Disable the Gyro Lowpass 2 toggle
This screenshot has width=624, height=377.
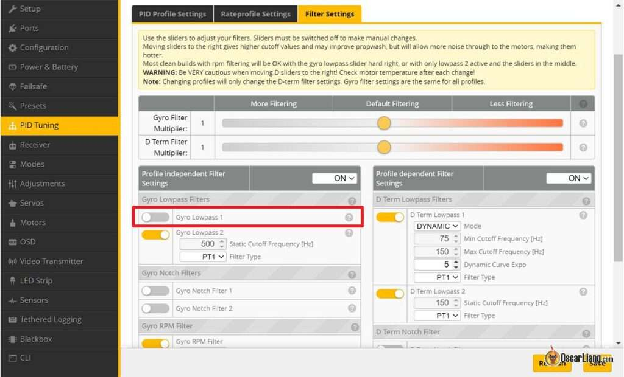[155, 235]
